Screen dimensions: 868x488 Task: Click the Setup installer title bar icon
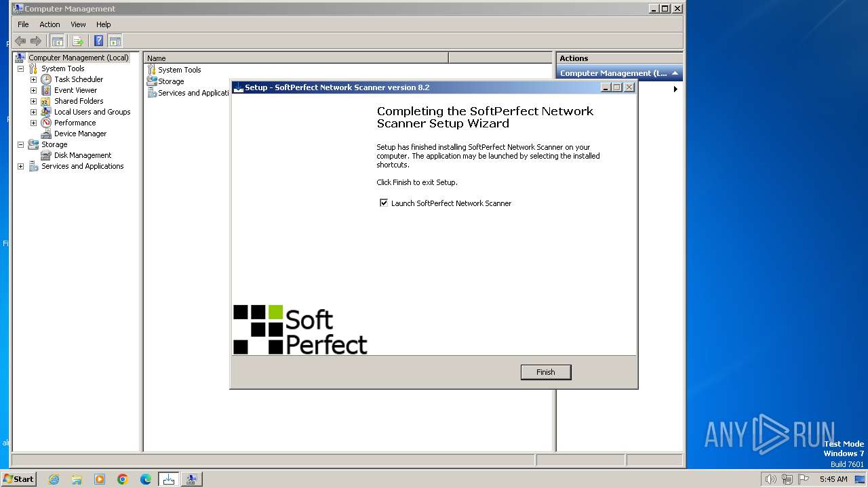(x=238, y=87)
